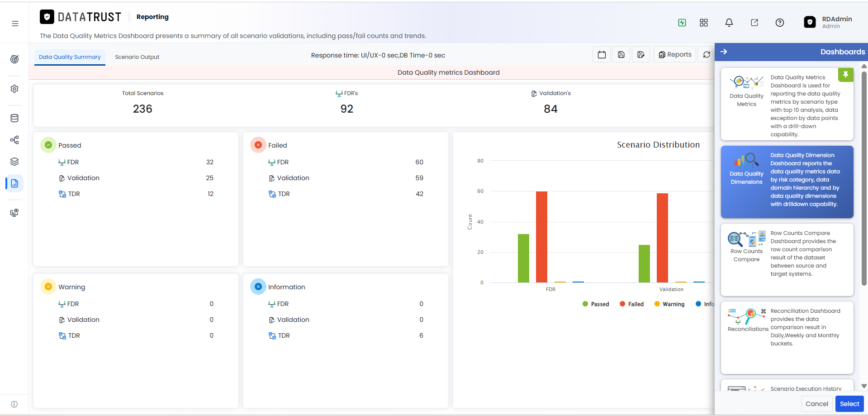868x416 pixels.
Task: Click the Passed FDR count 32
Action: pos(210,162)
